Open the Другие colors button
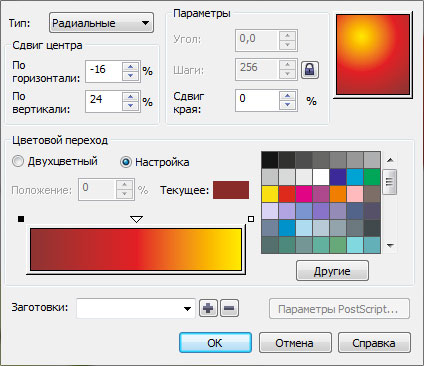 [332, 271]
